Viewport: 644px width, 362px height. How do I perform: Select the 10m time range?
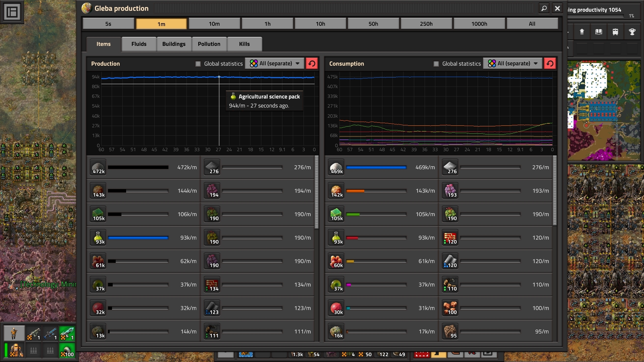[x=214, y=24]
